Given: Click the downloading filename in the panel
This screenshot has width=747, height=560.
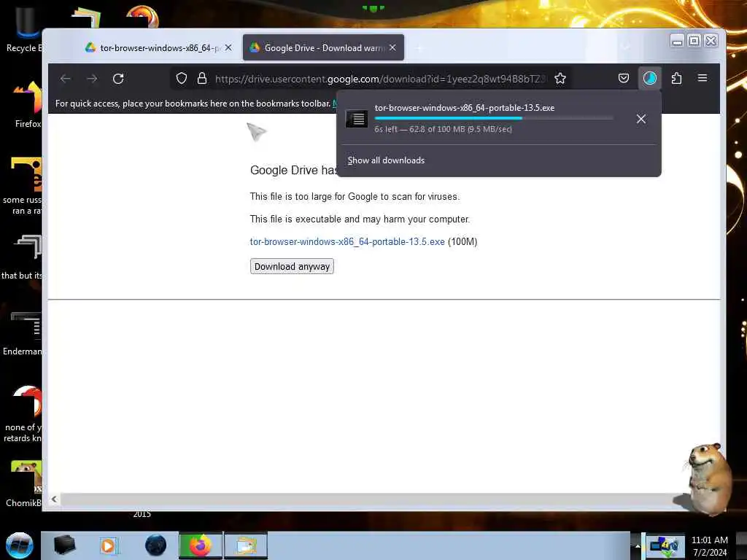Looking at the screenshot, I should 465,108.
